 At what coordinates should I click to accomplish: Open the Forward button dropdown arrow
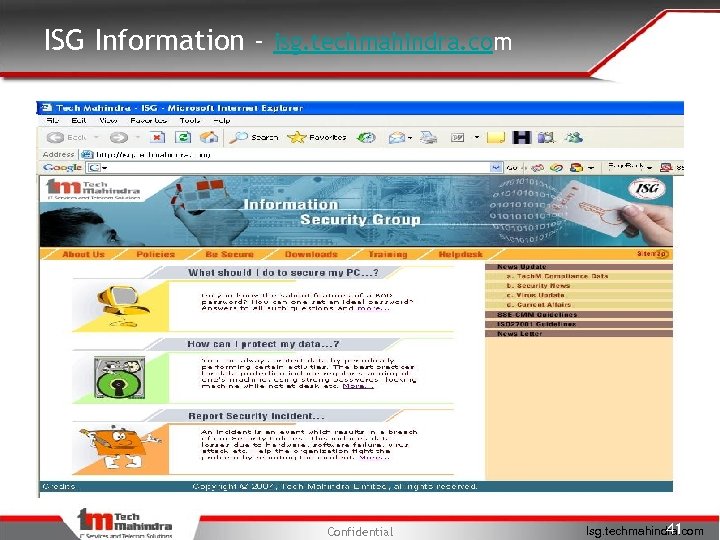coord(137,137)
